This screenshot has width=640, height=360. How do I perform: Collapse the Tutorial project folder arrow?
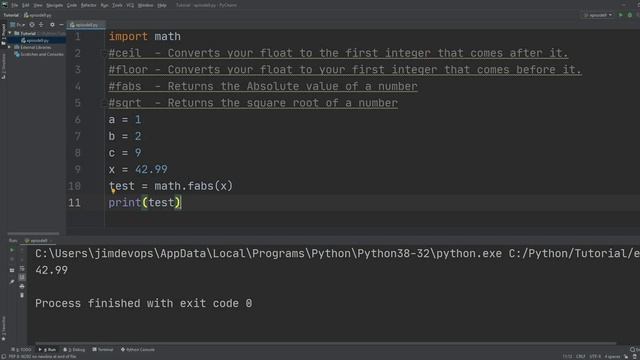(x=10, y=33)
